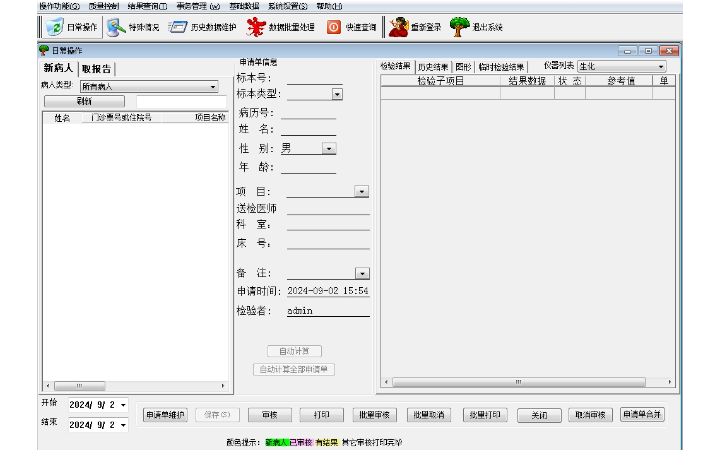This screenshot has width=720, height=450.
Task: Click the 申请时间 field showing 2024-09-02
Action: (x=328, y=291)
